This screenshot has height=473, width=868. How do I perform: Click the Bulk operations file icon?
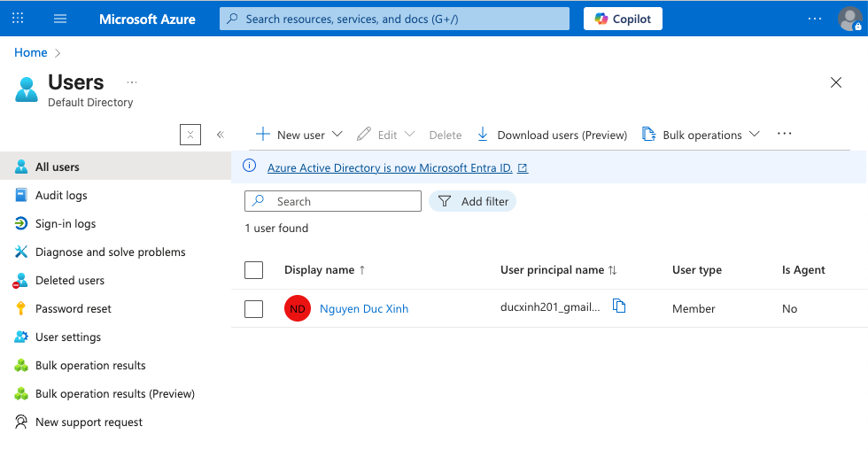(x=648, y=134)
